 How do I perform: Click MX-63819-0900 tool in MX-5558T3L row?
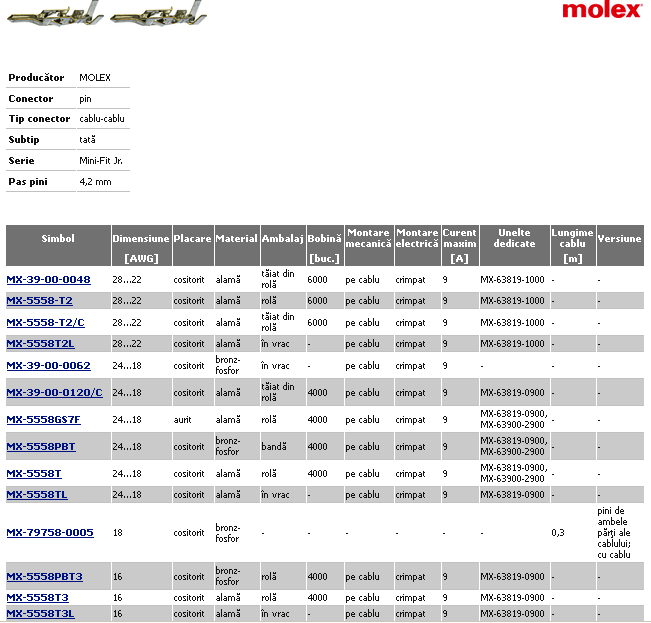click(512, 613)
